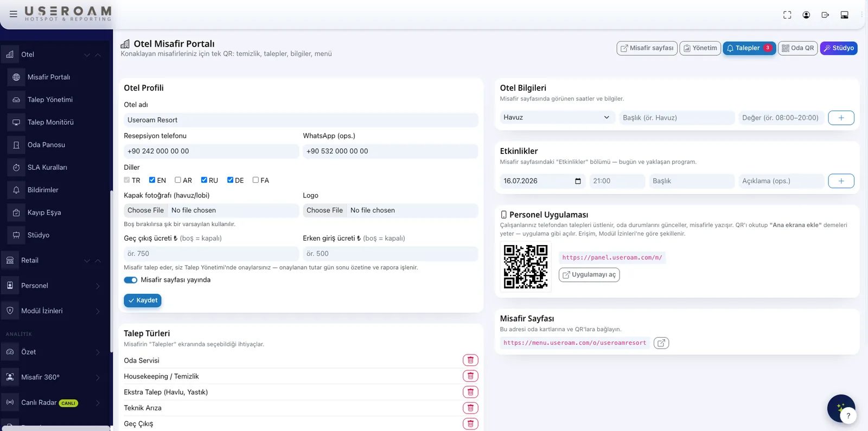Delete the Housekeeping / Temizlik request type
This screenshot has width=868, height=431.
point(470,376)
